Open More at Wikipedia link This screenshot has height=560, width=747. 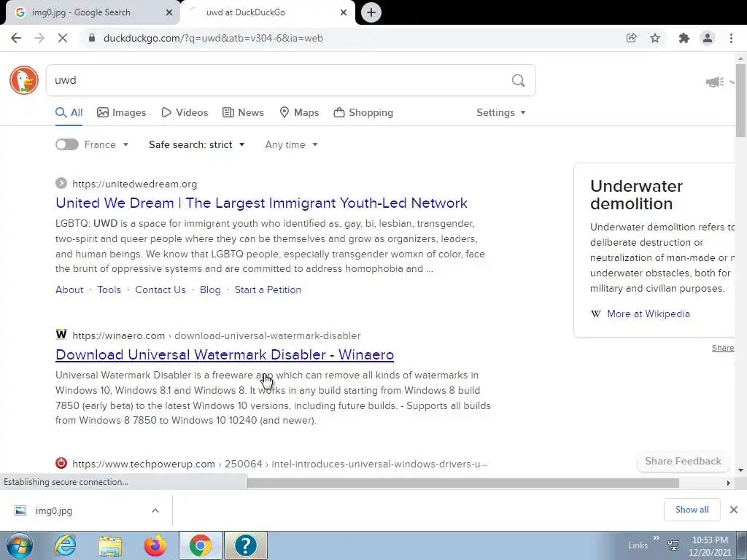coord(649,314)
